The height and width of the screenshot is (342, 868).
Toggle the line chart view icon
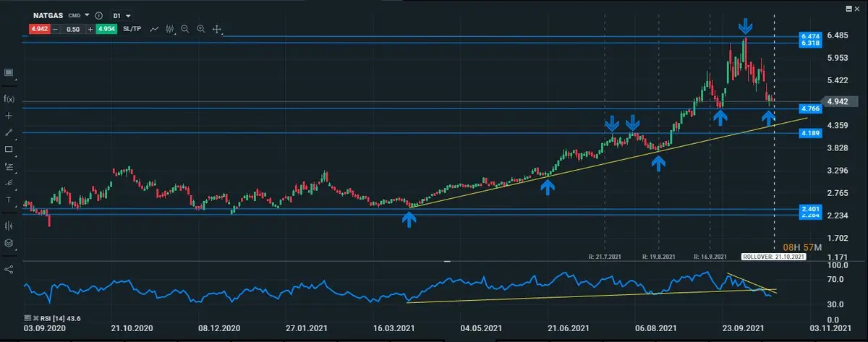(x=155, y=30)
